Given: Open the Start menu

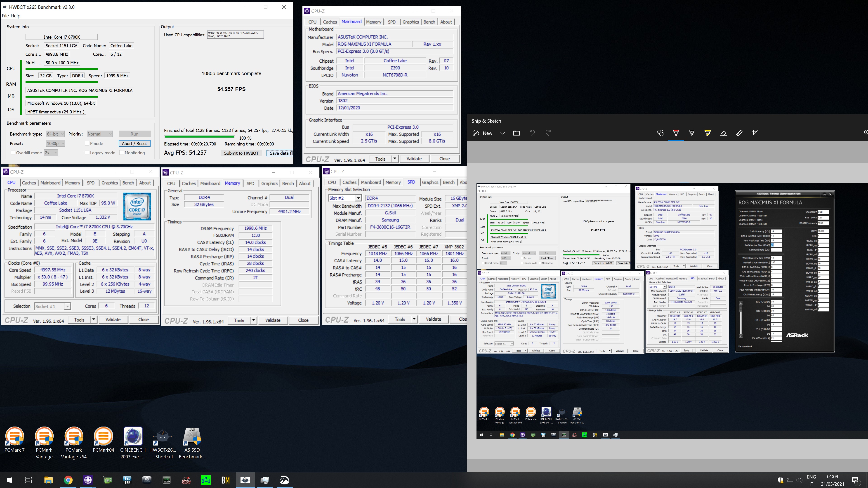Looking at the screenshot, I should click(9, 480).
